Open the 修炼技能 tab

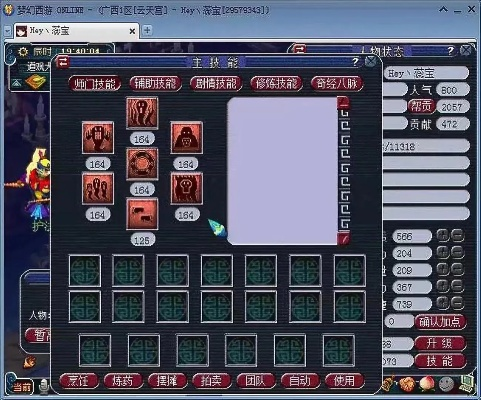coord(276,83)
